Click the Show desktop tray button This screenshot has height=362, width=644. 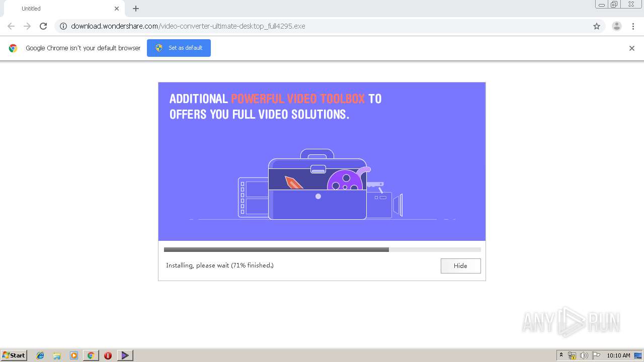tap(638, 355)
